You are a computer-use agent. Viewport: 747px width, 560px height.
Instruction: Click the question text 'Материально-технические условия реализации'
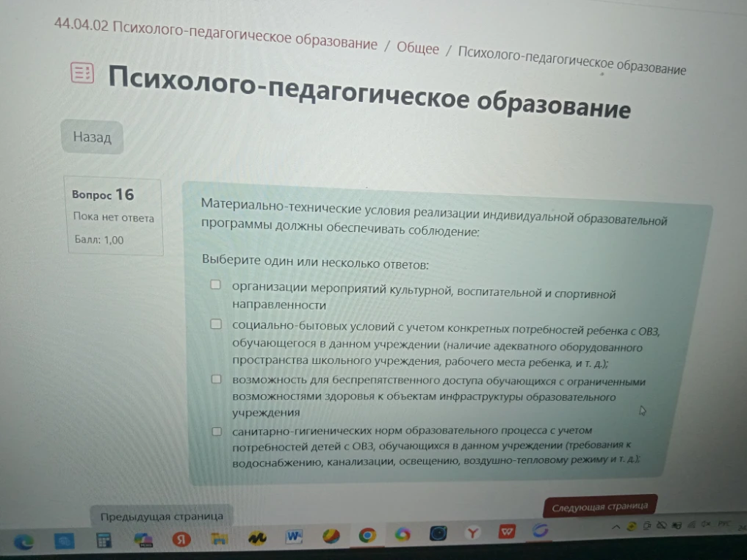(x=433, y=219)
